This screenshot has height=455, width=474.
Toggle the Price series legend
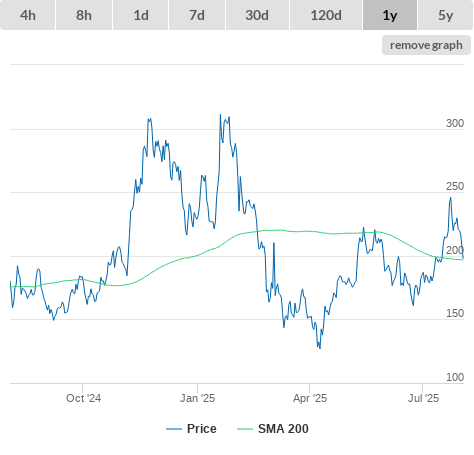click(202, 429)
